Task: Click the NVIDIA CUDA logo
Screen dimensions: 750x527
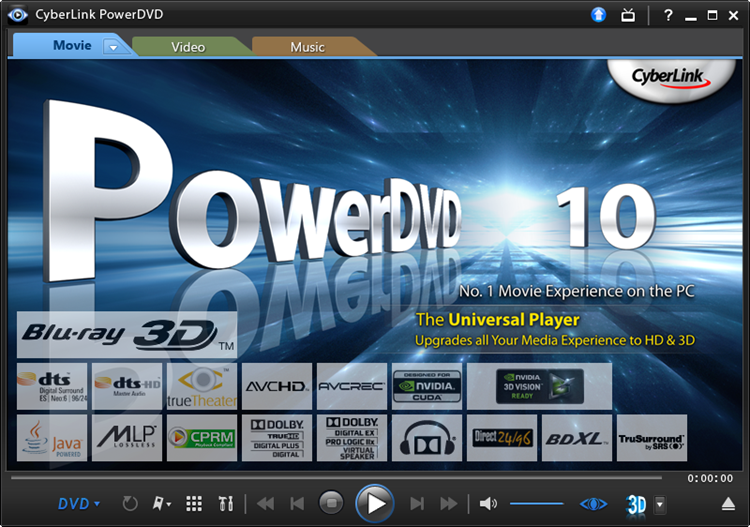Action: pyautogui.click(x=427, y=386)
